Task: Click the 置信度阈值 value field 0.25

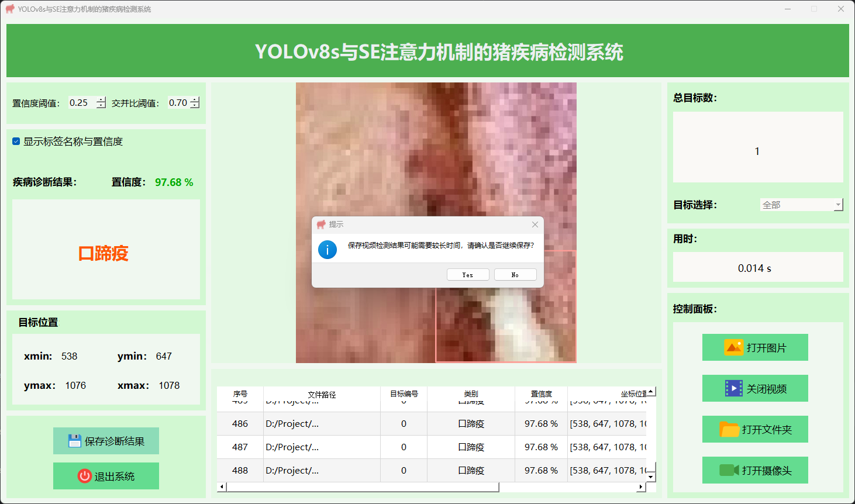Action: click(81, 103)
